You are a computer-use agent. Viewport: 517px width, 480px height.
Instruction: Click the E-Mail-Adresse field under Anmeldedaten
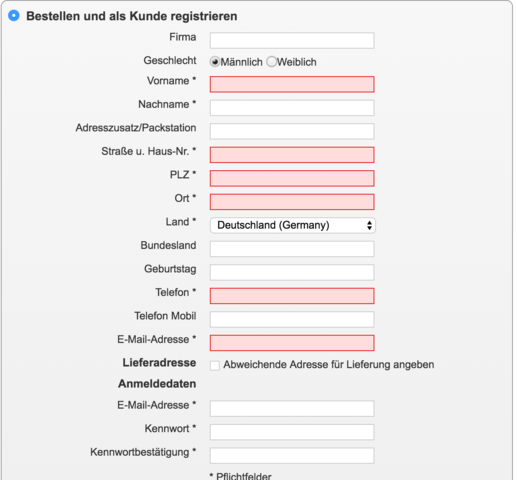pos(292,409)
